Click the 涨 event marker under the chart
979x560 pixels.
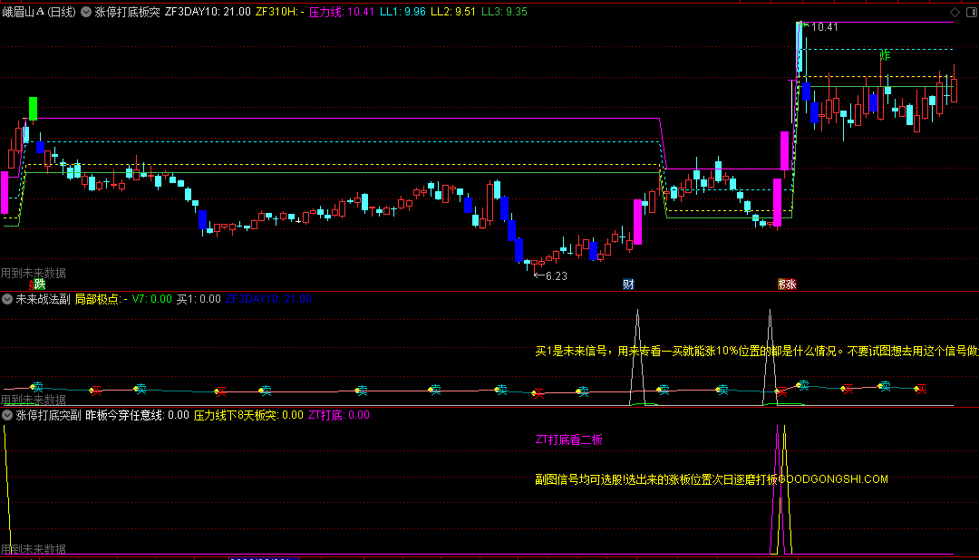(790, 284)
